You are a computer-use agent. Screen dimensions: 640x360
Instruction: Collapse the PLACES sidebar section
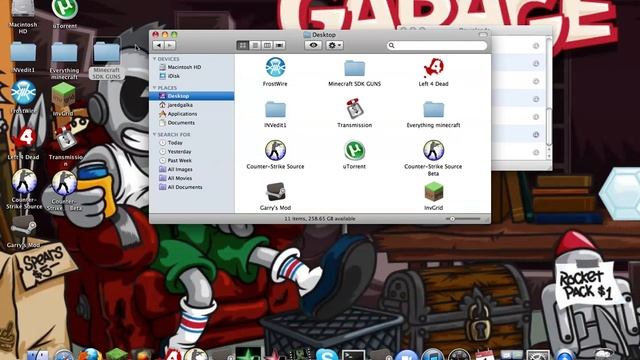[155, 88]
